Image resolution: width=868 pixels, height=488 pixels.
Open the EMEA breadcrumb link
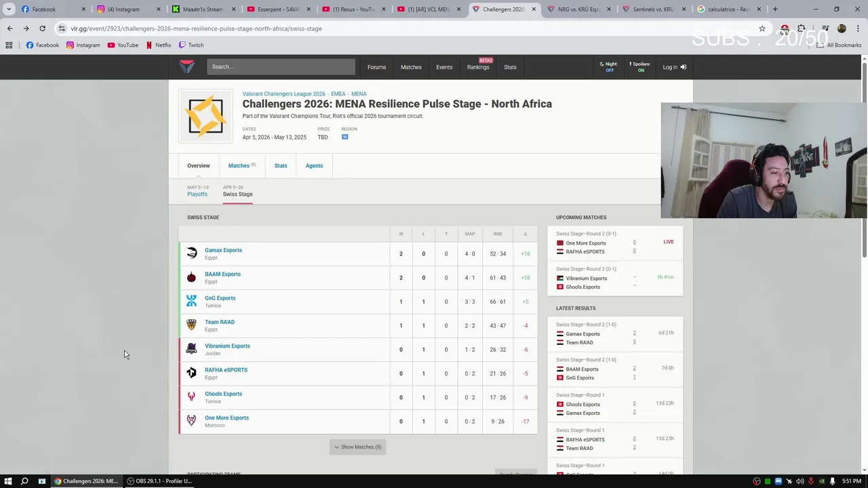(x=338, y=94)
